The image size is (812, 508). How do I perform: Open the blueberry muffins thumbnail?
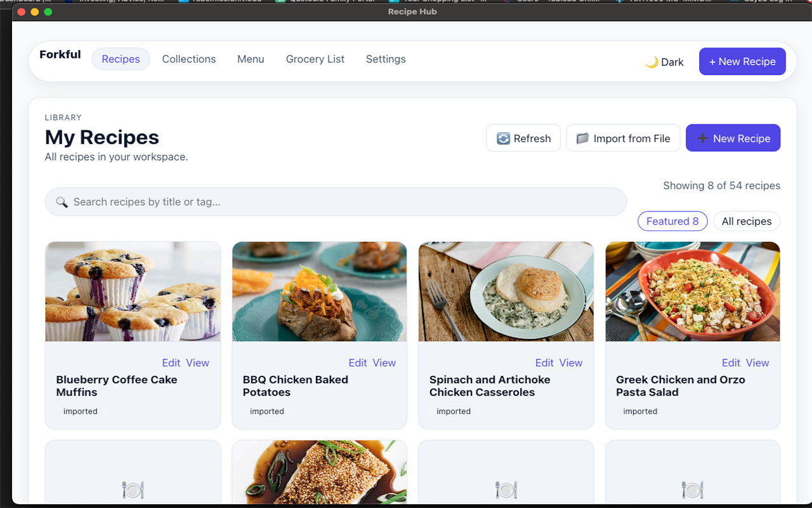point(133,291)
